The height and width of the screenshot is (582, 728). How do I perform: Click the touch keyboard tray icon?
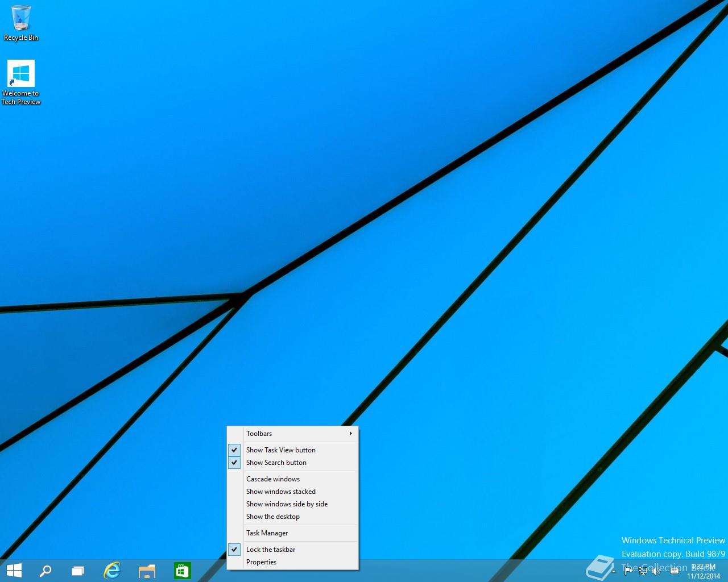tap(675, 571)
